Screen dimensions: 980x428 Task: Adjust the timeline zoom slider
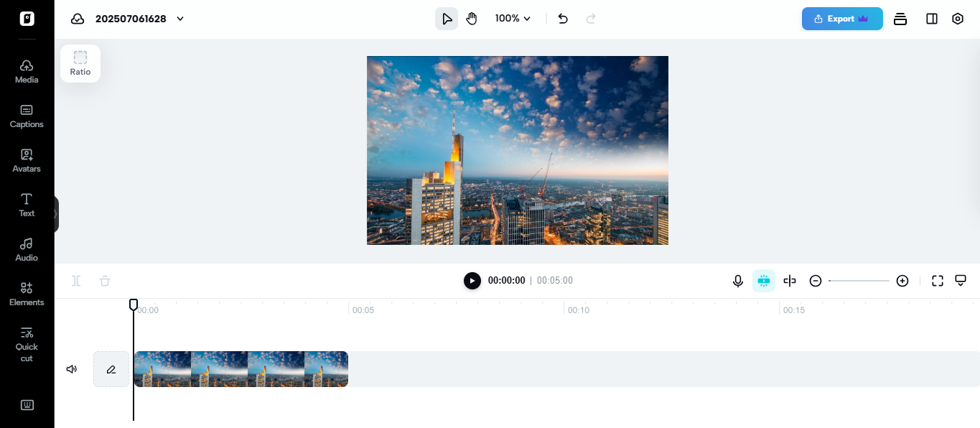859,281
